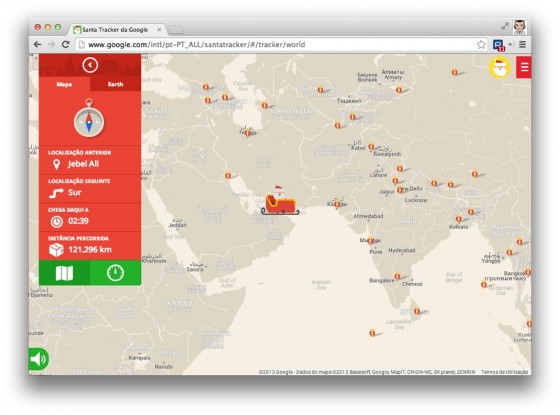Click the gift box distance icon
This screenshot has height=415, width=560.
coord(56,250)
